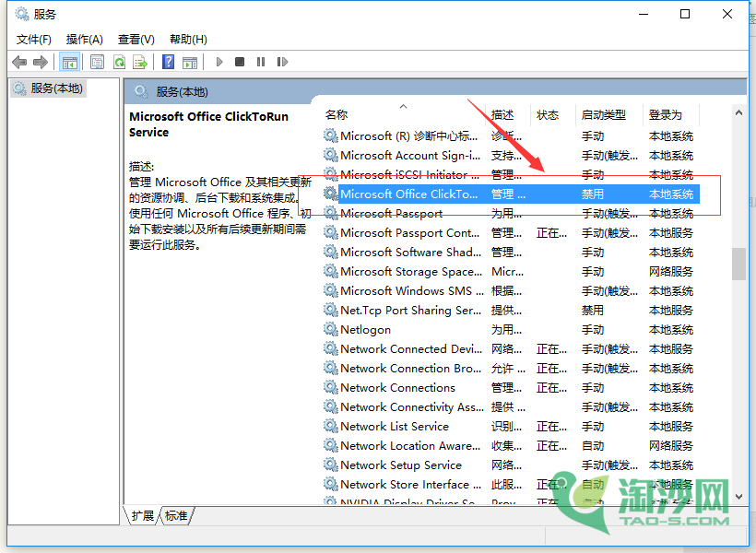Open the 文件(F) menu
The image size is (756, 553).
coord(33,39)
